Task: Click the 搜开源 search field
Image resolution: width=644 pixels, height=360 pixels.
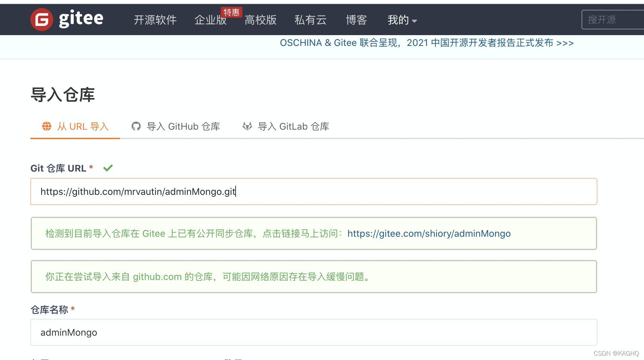Action: (x=613, y=20)
